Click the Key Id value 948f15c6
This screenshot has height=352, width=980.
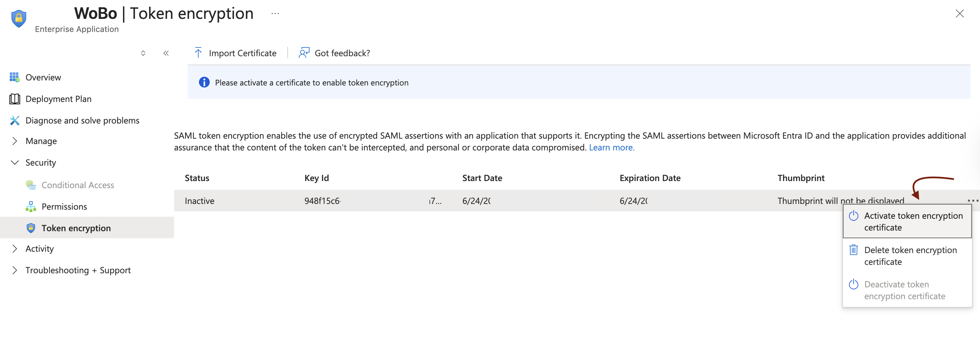322,201
